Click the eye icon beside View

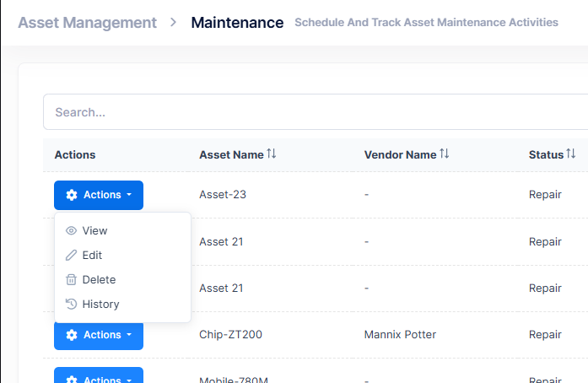(x=71, y=230)
